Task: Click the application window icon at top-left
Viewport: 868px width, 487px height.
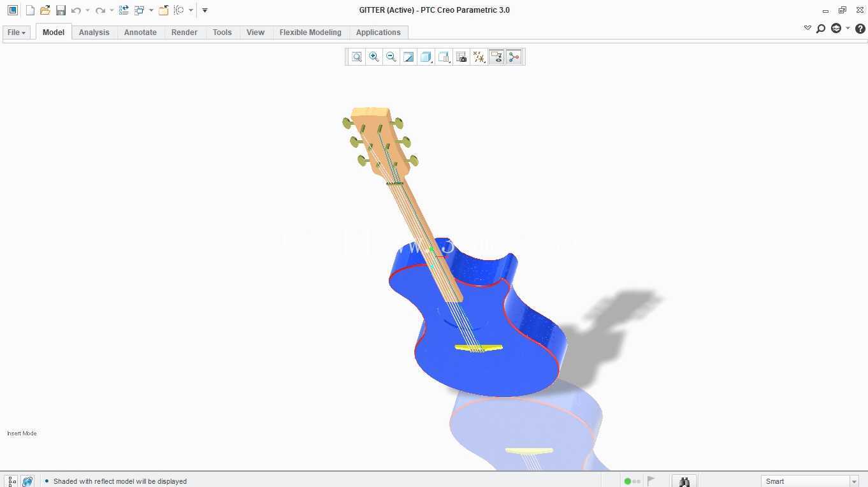Action: [x=12, y=10]
